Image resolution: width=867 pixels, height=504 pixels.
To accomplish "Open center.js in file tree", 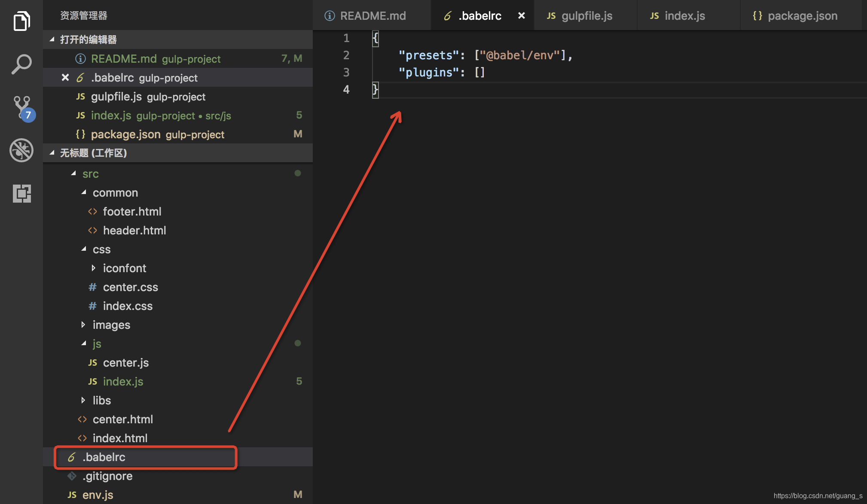I will click(178, 363).
